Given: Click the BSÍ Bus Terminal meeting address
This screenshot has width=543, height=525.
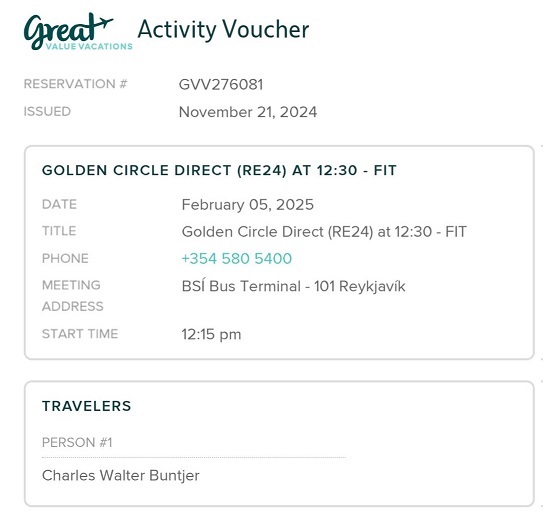Looking at the screenshot, I should click(x=293, y=286).
